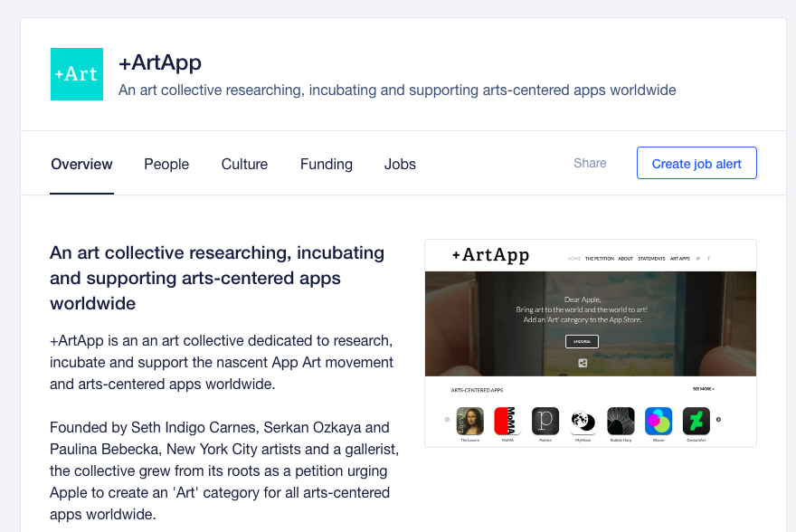796x532 pixels.
Task: Click the Poetics 'p' app icon
Action: (545, 421)
